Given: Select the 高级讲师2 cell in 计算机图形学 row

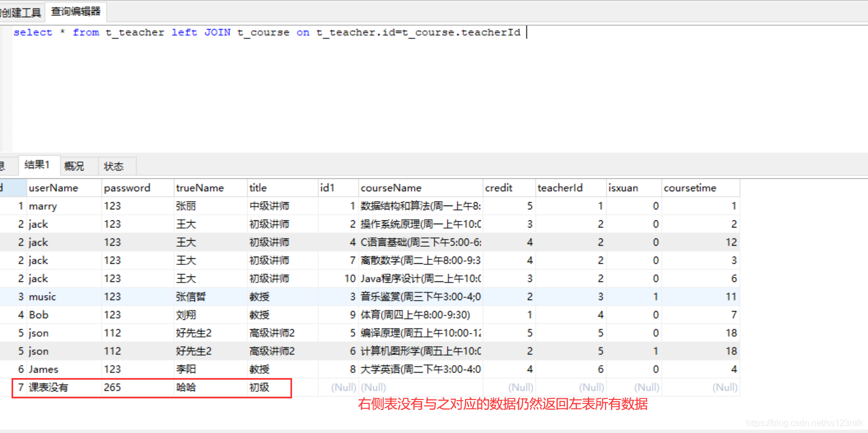Looking at the screenshot, I should pos(283,351).
